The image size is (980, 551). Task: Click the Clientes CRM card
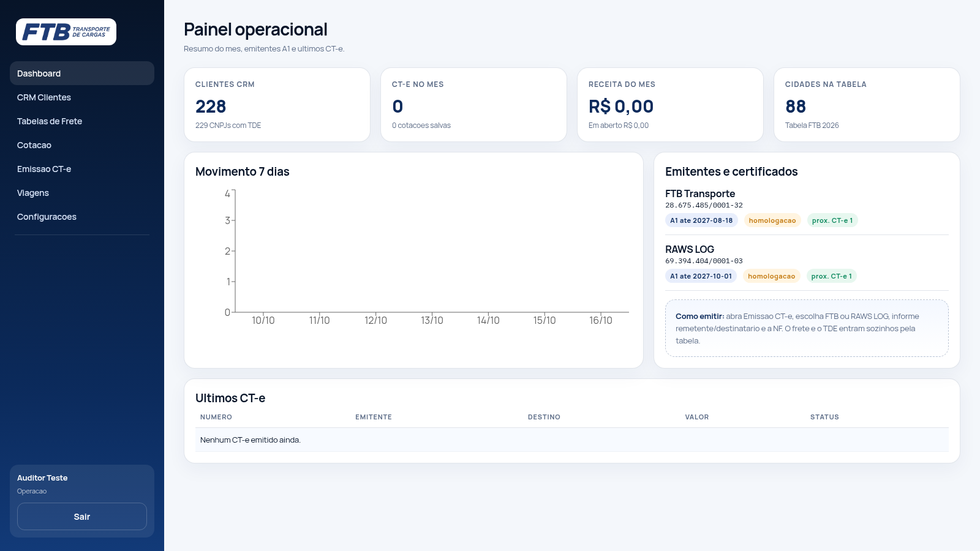(x=277, y=105)
